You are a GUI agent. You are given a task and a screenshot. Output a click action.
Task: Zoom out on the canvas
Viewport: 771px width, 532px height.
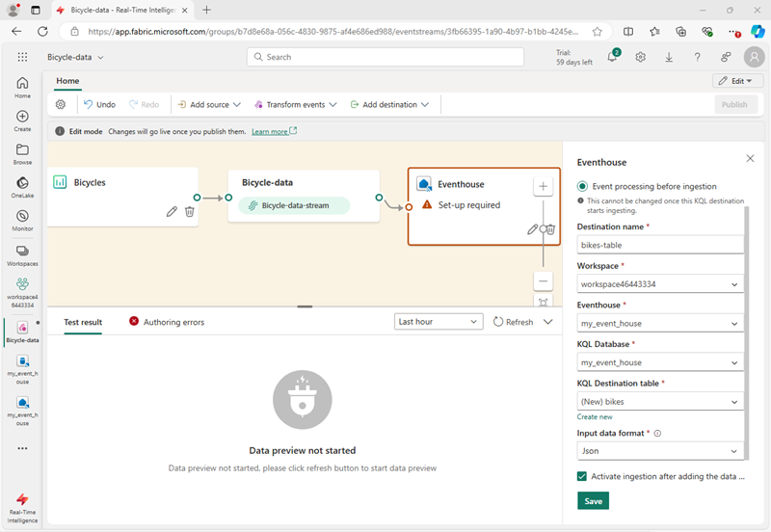pos(544,281)
